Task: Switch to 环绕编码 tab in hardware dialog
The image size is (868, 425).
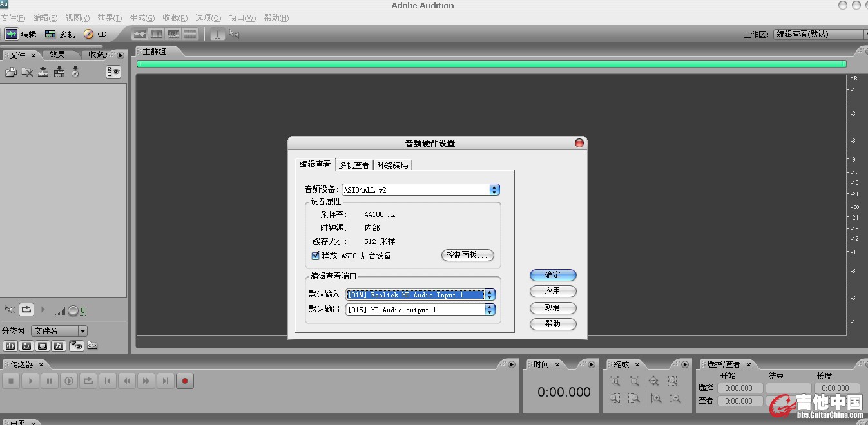Action: click(x=392, y=165)
